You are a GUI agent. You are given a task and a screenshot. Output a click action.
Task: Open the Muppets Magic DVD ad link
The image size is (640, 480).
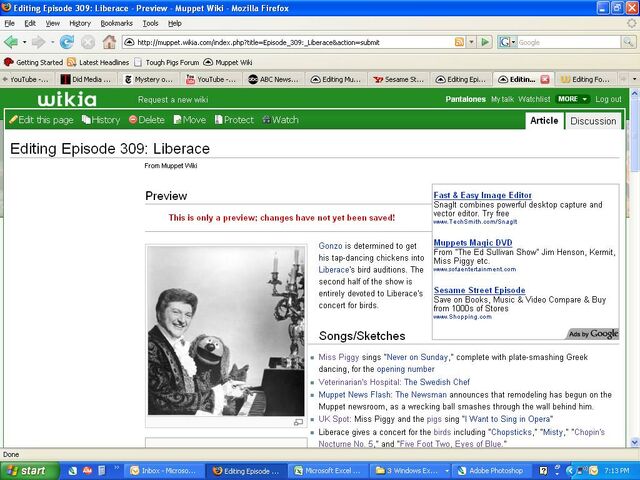tap(473, 243)
